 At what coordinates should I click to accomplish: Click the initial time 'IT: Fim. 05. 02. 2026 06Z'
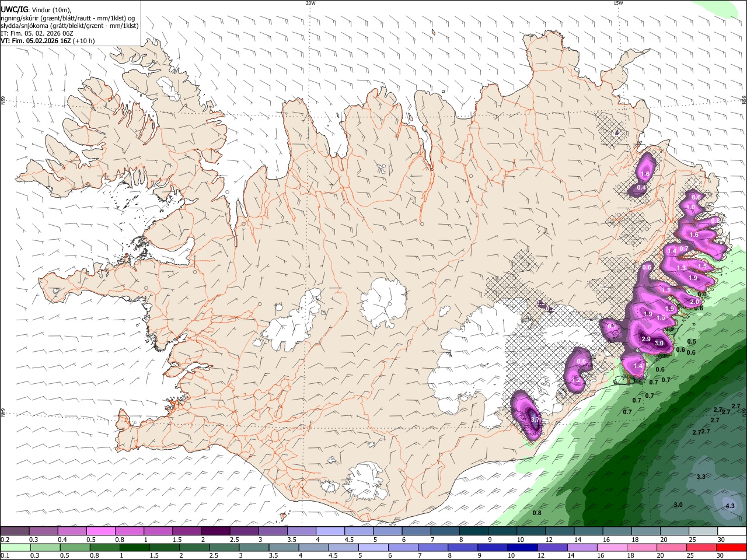pyautogui.click(x=37, y=33)
